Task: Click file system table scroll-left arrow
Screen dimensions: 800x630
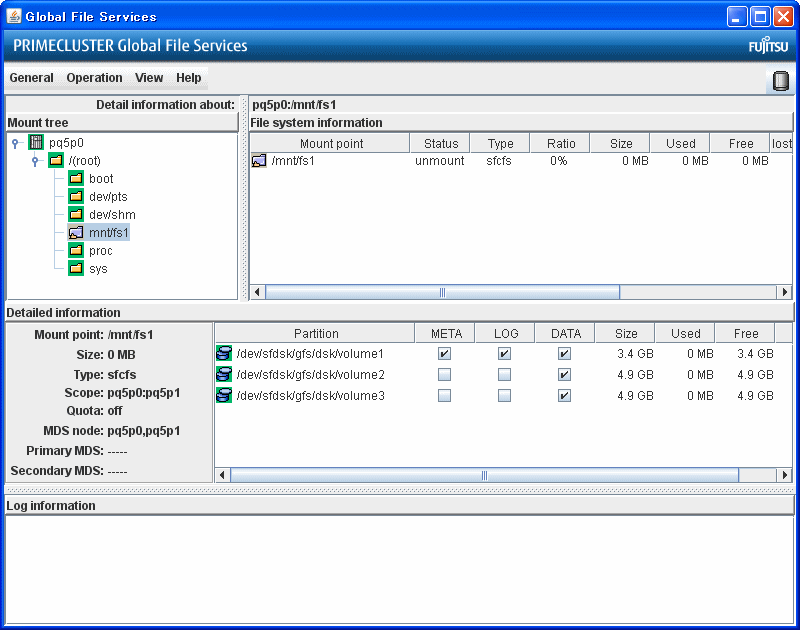Action: coord(257,292)
